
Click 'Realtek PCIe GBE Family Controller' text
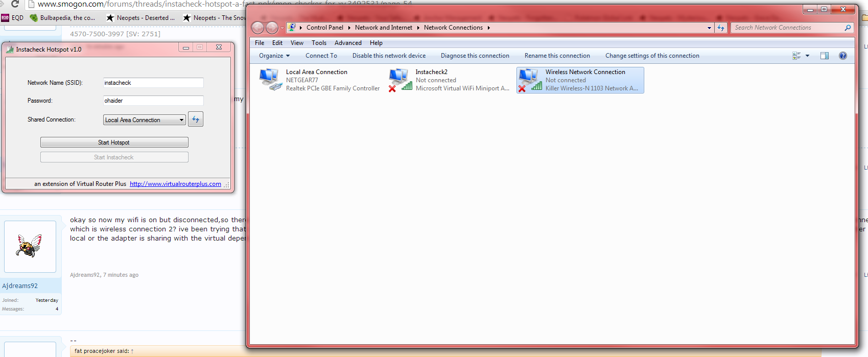333,88
